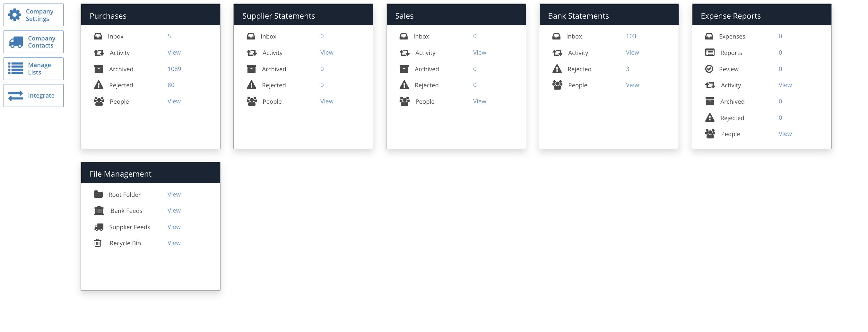The width and height of the screenshot is (868, 332).
Task: View Supplier Statements People
Action: coord(326,101)
